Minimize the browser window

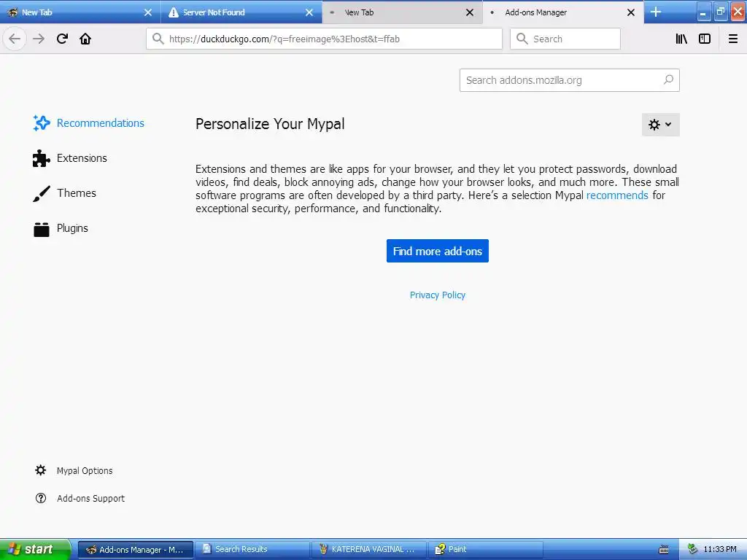pyautogui.click(x=704, y=12)
